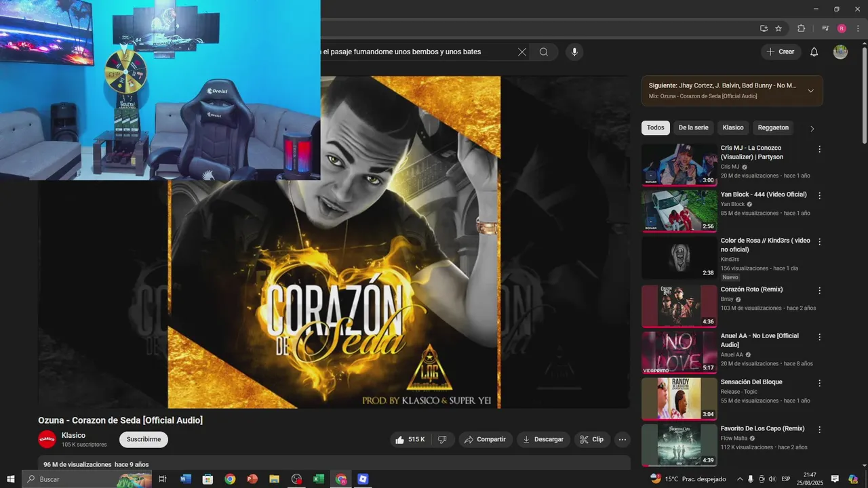Open the Windows Start menu
The width and height of the screenshot is (868, 488).
click(x=11, y=479)
